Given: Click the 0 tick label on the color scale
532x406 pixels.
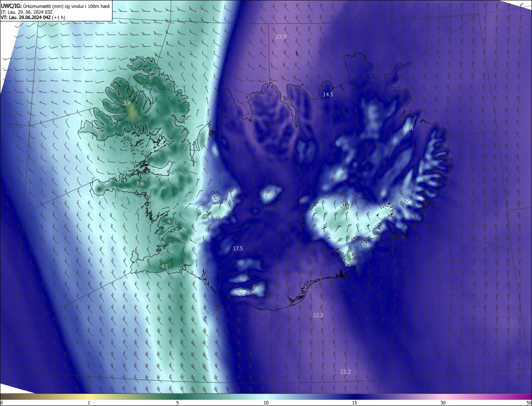Looking at the screenshot, I should point(2,403).
